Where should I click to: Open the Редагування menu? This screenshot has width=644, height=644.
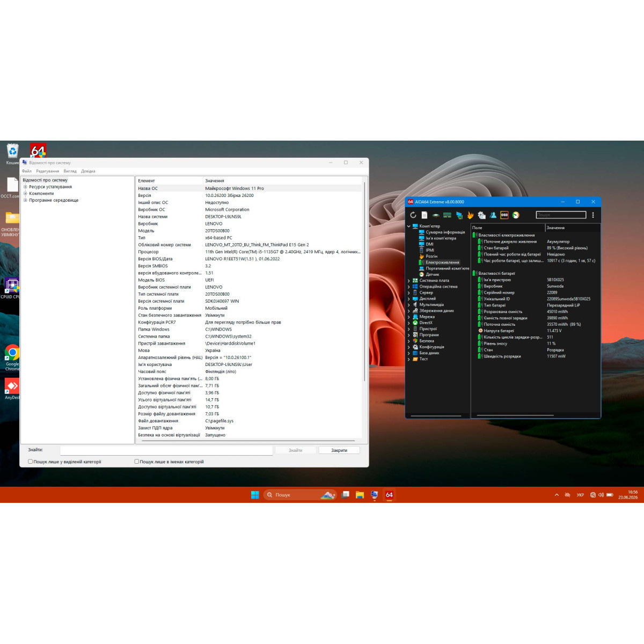[48, 171]
